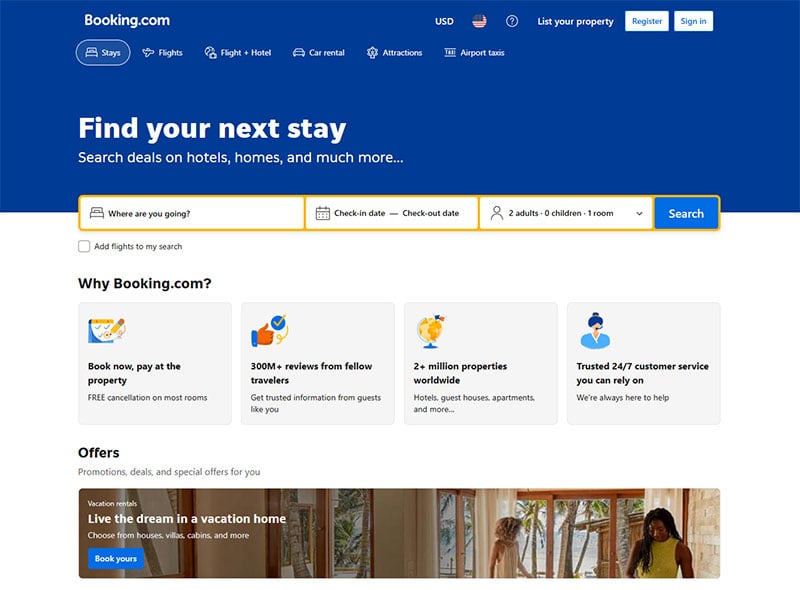Click the globe properties worldwide icon
This screenshot has width=800, height=590.
click(431, 330)
